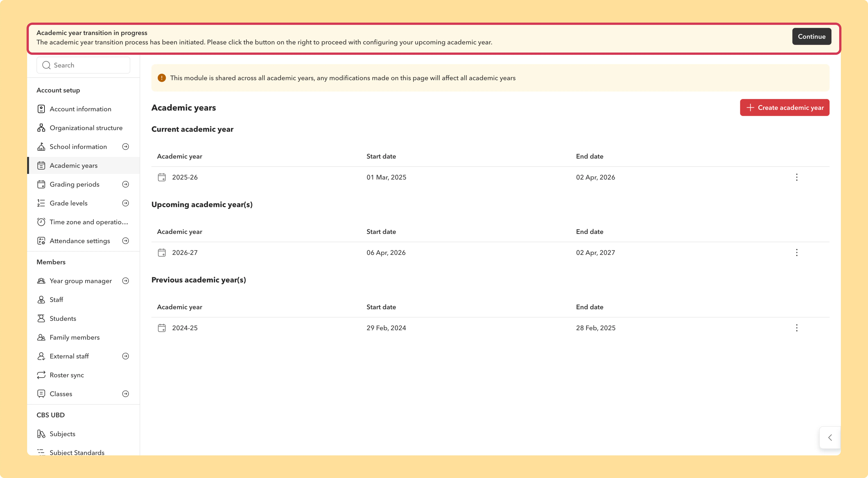The height and width of the screenshot is (478, 868).
Task: Open options menu for 2026-27 academic year
Action: (797, 253)
